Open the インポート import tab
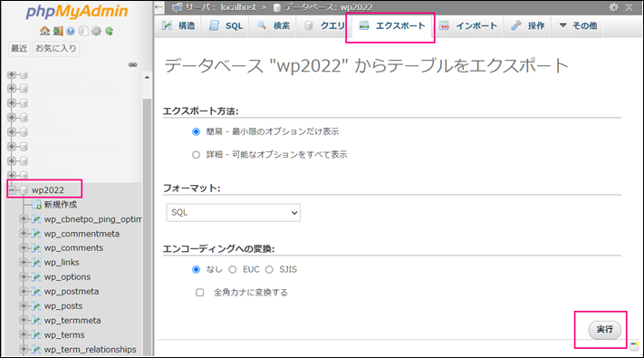The height and width of the screenshot is (358, 644). [x=468, y=25]
